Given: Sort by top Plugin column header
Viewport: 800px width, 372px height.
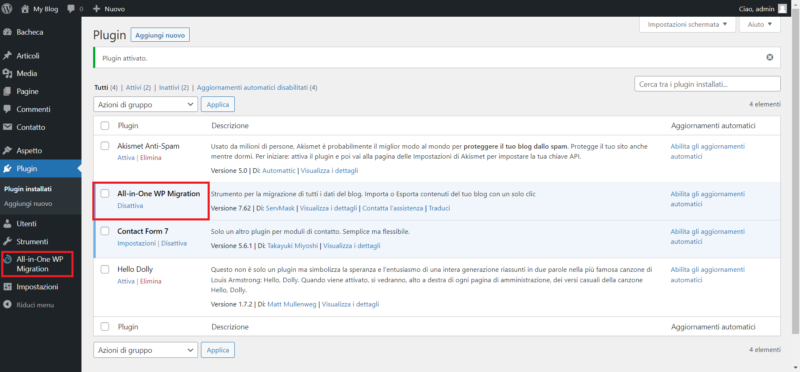Looking at the screenshot, I should coord(128,126).
